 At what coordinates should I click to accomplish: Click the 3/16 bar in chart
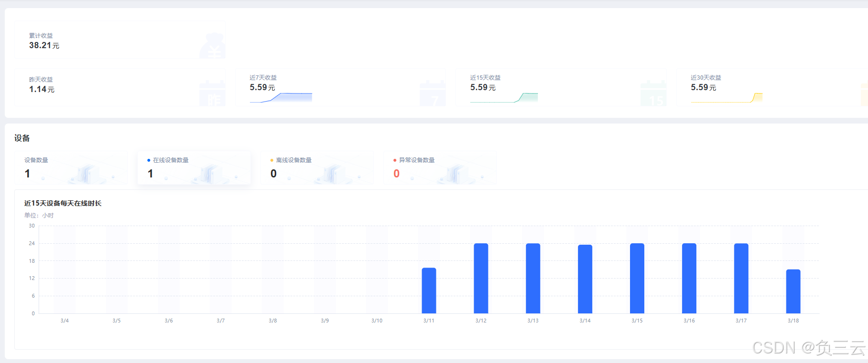pyautogui.click(x=689, y=279)
